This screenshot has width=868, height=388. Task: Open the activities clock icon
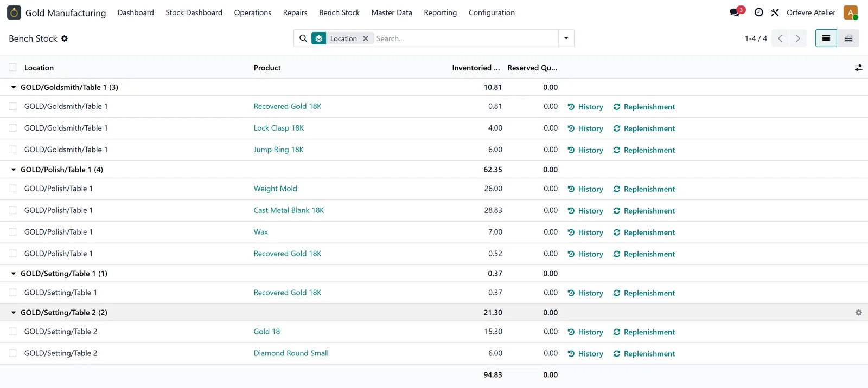pyautogui.click(x=759, y=12)
